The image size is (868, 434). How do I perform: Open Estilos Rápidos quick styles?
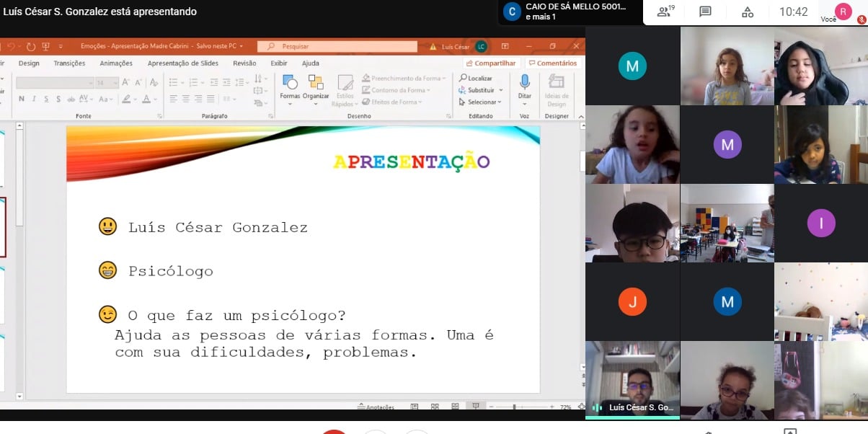[345, 90]
